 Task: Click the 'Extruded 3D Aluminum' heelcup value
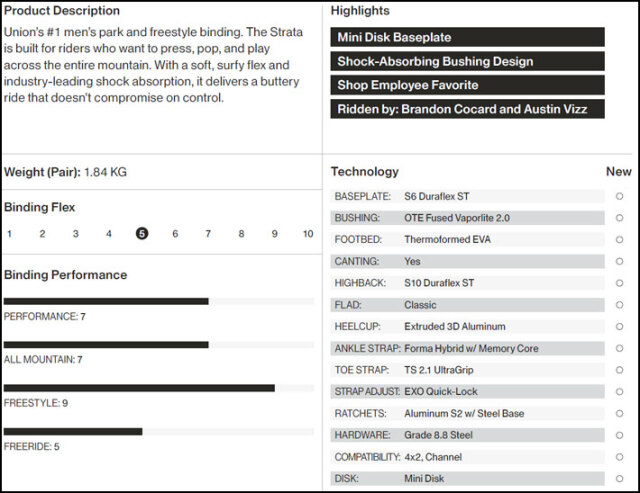coord(455,326)
